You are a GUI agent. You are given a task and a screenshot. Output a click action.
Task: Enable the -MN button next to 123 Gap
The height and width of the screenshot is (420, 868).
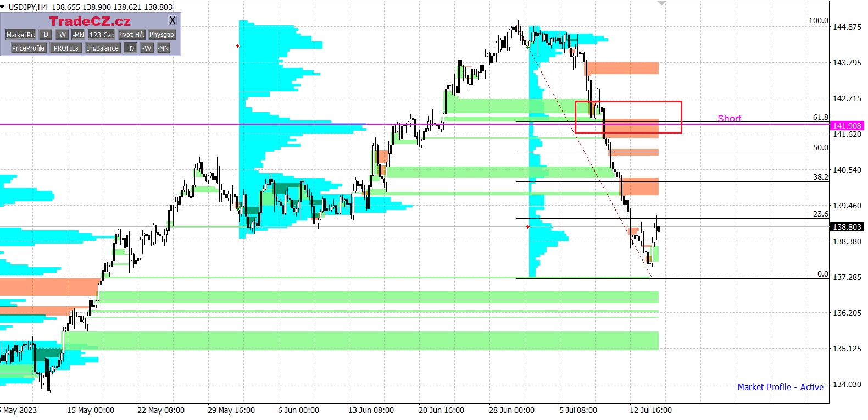click(79, 35)
